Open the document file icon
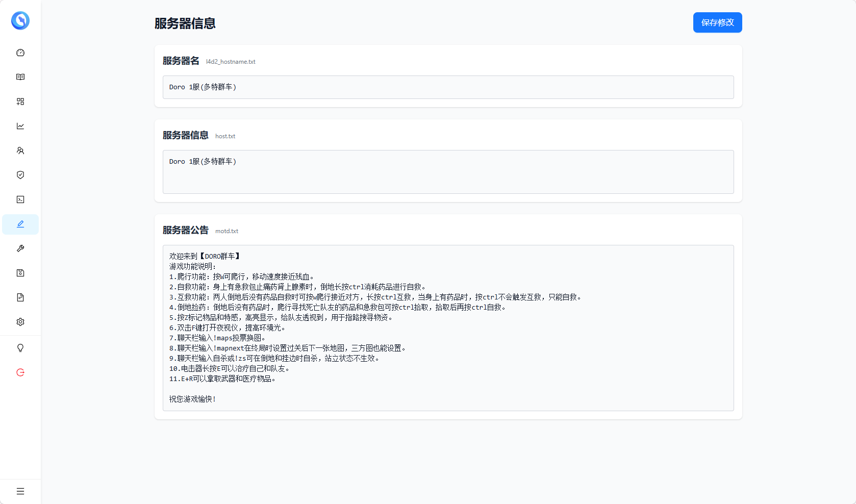856x504 pixels. tap(20, 297)
